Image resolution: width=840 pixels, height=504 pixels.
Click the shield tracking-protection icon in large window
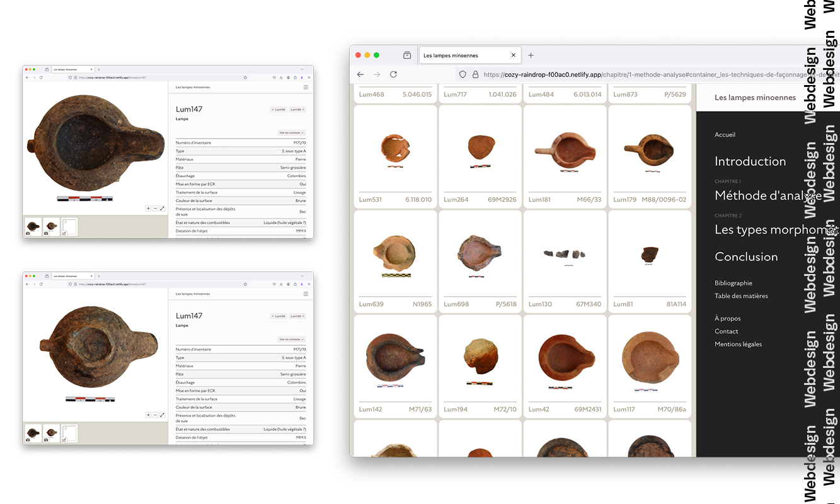tap(463, 74)
